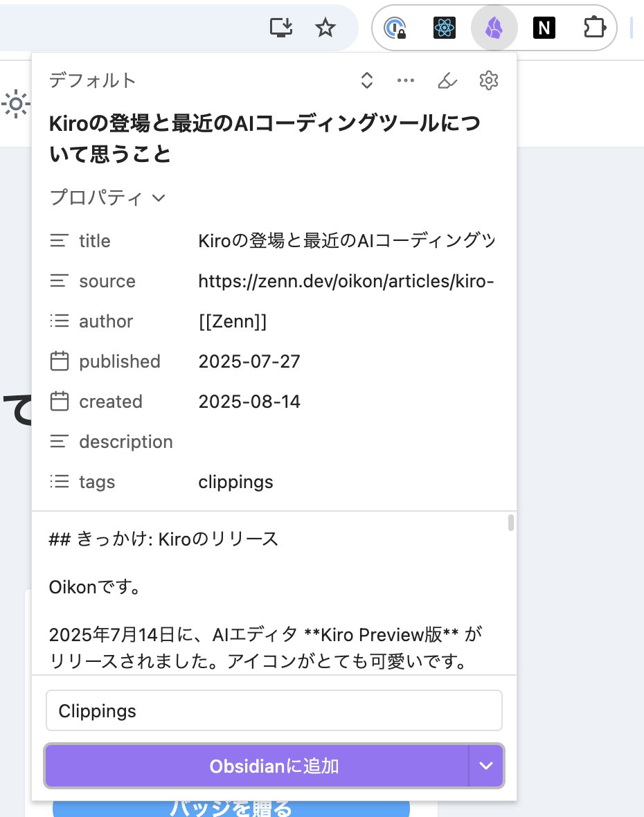Expand the Obsidianに追加 dropdown arrow
644x817 pixels.
pyautogui.click(x=486, y=766)
